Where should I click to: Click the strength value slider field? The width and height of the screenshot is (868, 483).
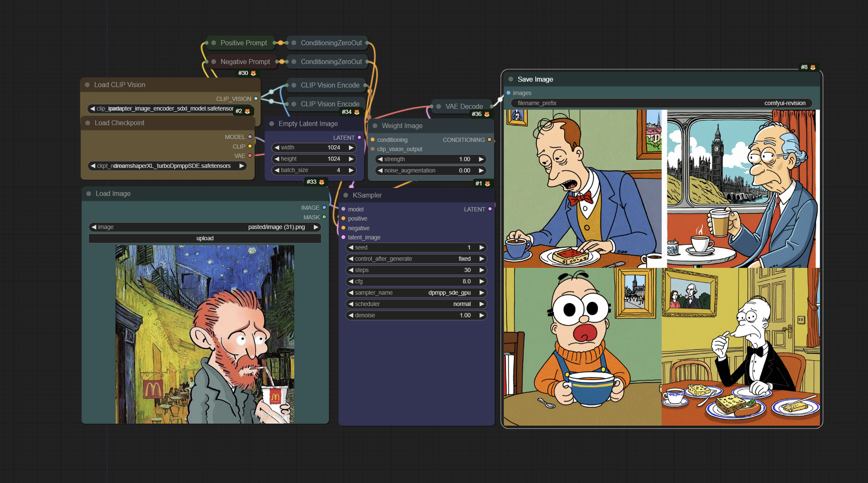431,159
